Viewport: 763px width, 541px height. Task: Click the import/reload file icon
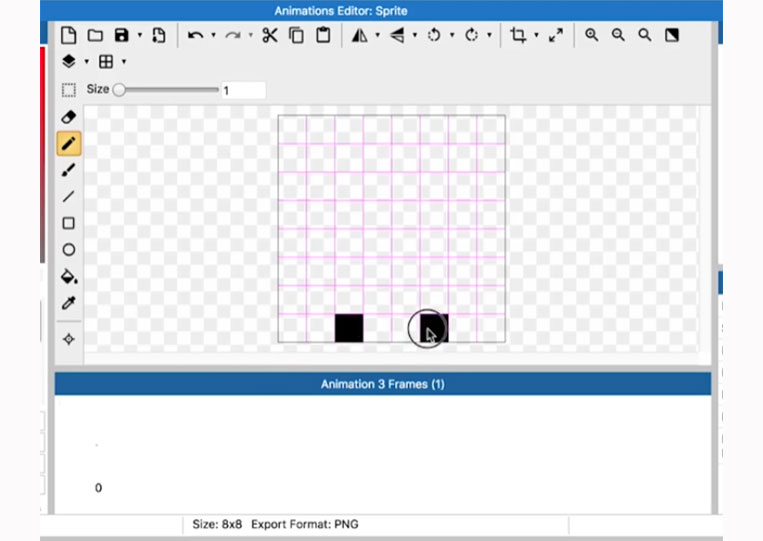[x=159, y=36]
